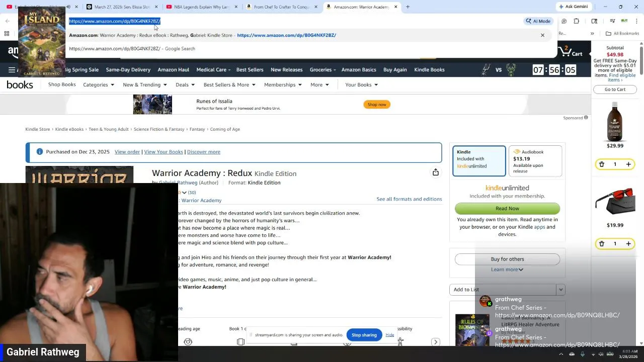Expand the More dropdown in books nav
The image size is (644, 362).
tap(319, 85)
